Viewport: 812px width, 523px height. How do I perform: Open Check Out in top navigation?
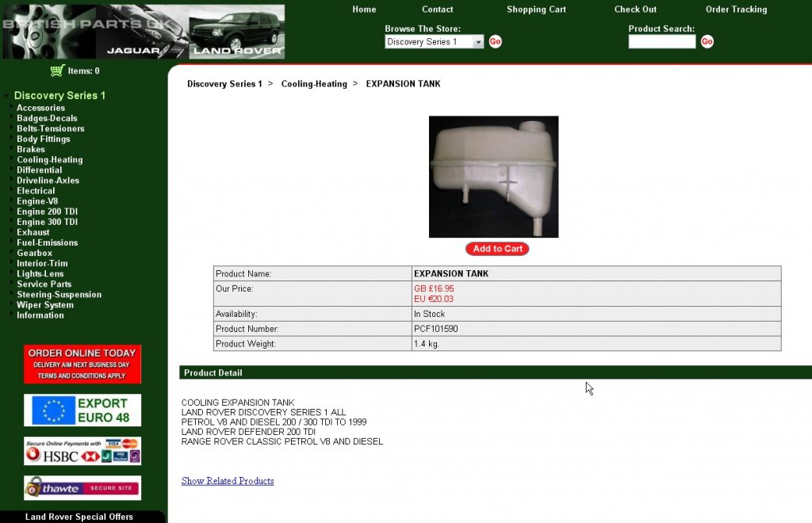[x=635, y=10]
